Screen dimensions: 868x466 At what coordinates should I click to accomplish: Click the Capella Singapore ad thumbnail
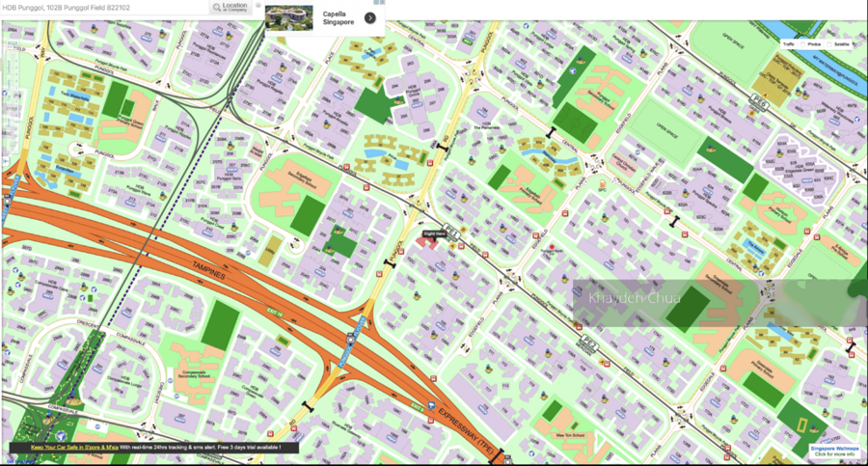pyautogui.click(x=289, y=18)
